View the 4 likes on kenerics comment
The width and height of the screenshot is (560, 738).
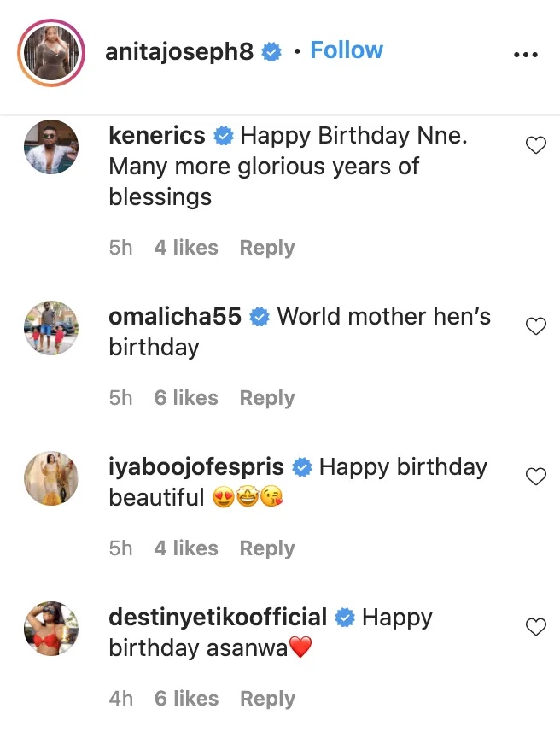point(185,248)
